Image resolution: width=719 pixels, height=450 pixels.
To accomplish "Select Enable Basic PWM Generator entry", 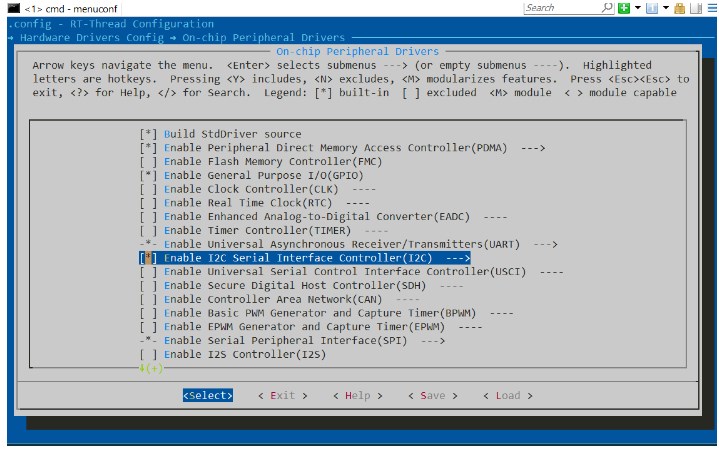I will (x=320, y=313).
